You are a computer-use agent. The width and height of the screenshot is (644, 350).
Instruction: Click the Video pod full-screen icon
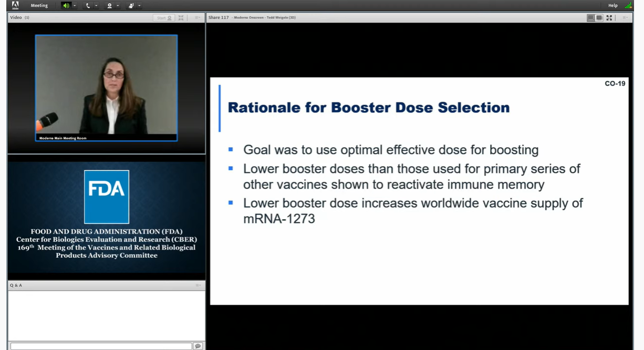(181, 18)
